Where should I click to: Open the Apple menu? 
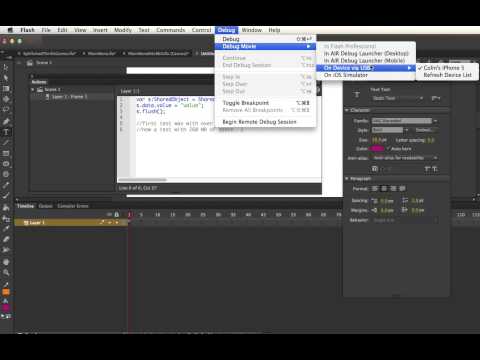coord(10,30)
